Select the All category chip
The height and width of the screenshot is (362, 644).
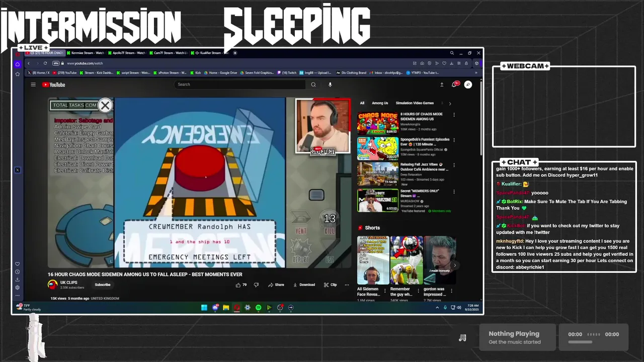(x=362, y=103)
